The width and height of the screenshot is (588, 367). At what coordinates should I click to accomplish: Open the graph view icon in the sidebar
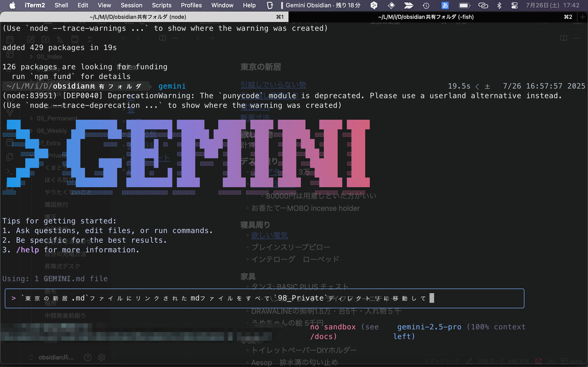9,112
